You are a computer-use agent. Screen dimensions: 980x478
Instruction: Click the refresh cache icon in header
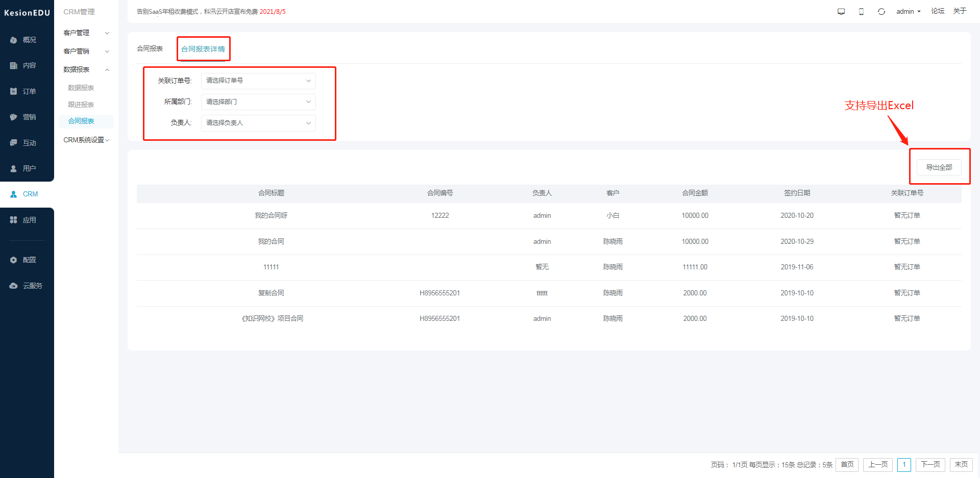[x=881, y=11]
